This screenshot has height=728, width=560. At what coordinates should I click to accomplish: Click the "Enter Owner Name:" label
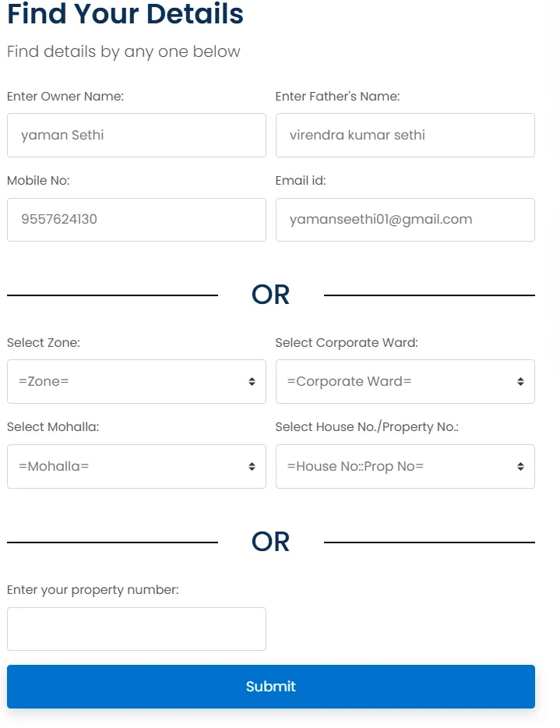(x=65, y=97)
